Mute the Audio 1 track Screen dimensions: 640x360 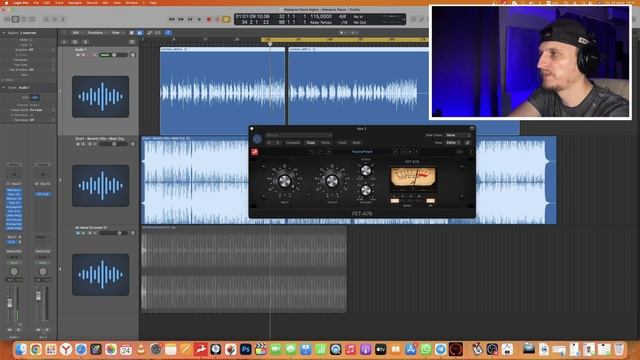point(78,55)
